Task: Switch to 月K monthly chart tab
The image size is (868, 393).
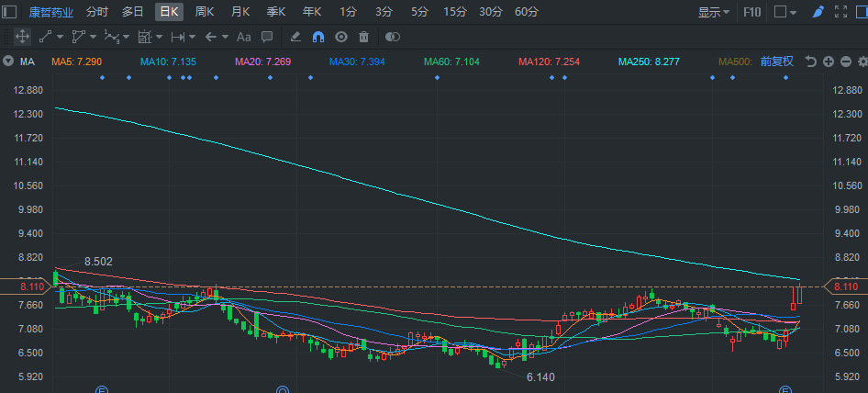Action: (240, 12)
